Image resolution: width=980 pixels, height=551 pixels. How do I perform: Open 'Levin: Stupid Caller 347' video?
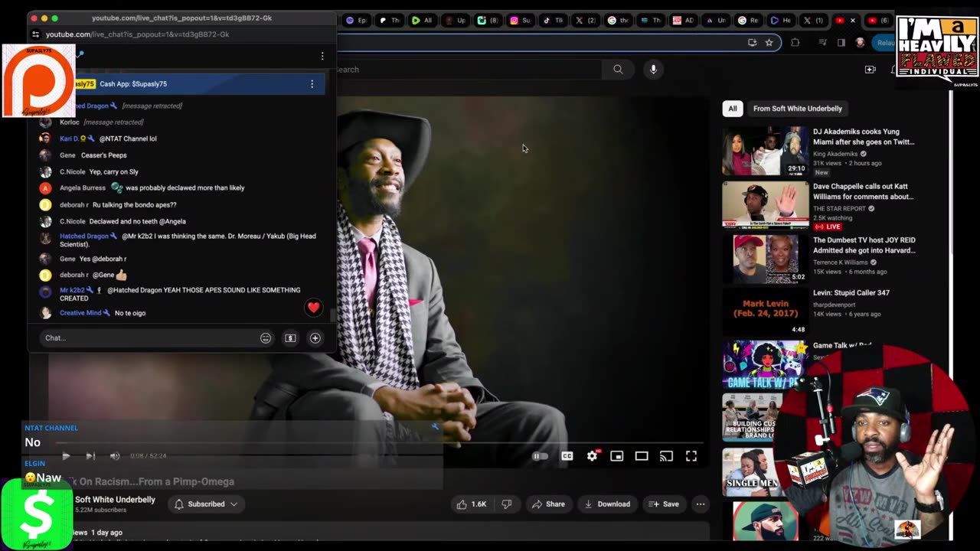point(851,292)
